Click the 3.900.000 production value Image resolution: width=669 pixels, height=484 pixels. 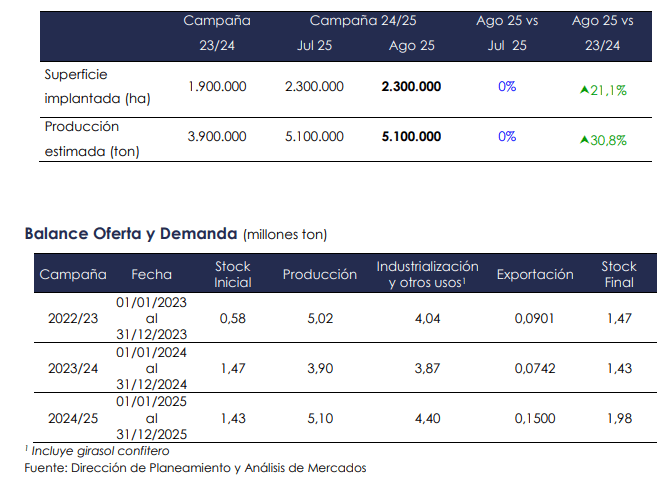(x=217, y=137)
